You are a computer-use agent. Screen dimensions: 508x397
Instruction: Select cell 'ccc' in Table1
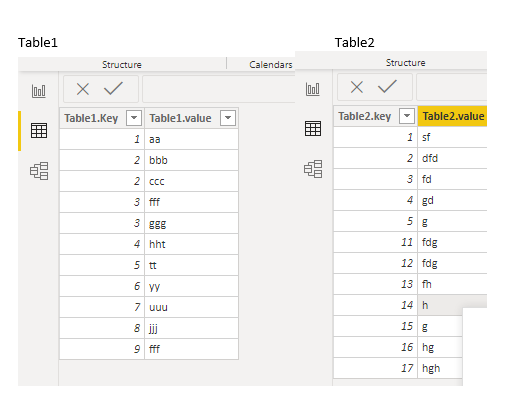(x=191, y=181)
